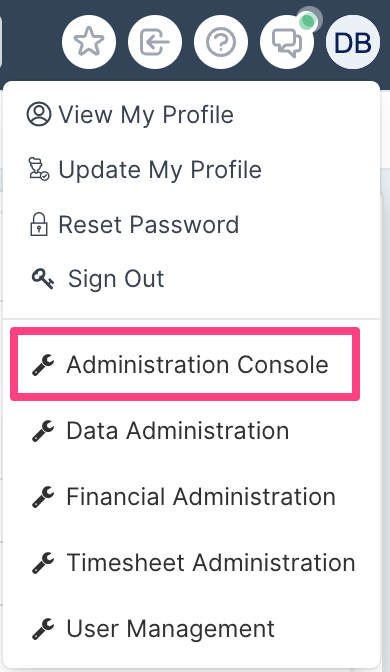Click the padlock icon beside Reset Password
Screen dimensions: 390x672
(39, 224)
